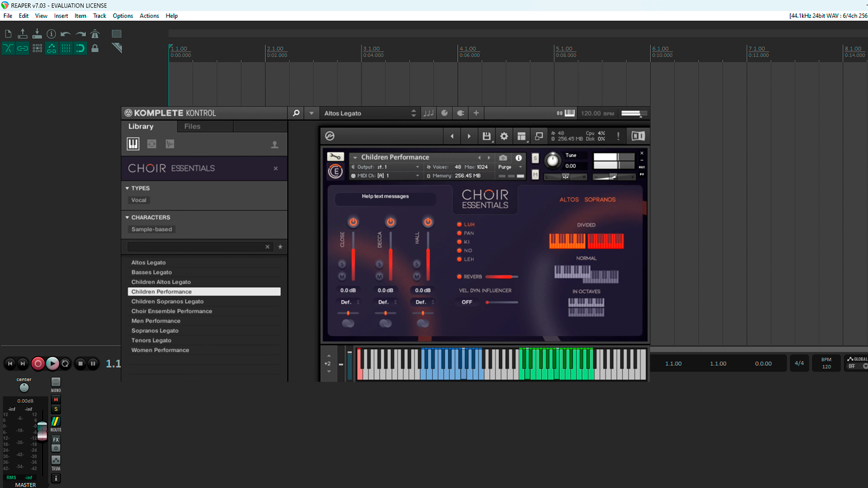
Task: Open the File menu
Action: 8,16
